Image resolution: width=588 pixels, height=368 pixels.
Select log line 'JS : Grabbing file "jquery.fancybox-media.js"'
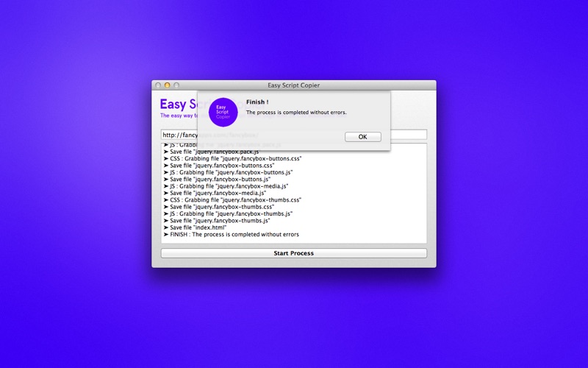[226, 186]
